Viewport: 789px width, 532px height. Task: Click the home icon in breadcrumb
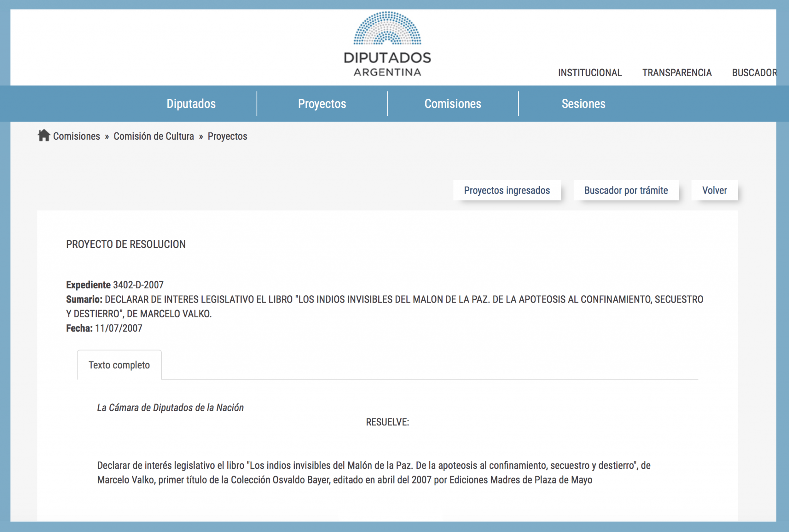pyautogui.click(x=44, y=136)
